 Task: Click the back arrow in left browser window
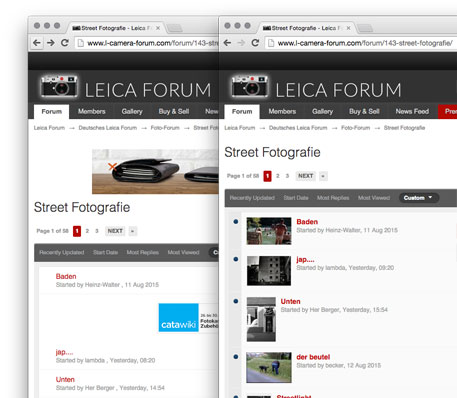[x=37, y=43]
